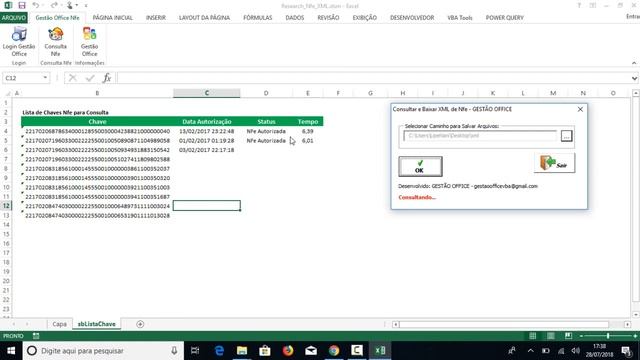640x360 pixels.
Task: Open the DADOS ribbon tab
Action: (x=295, y=18)
